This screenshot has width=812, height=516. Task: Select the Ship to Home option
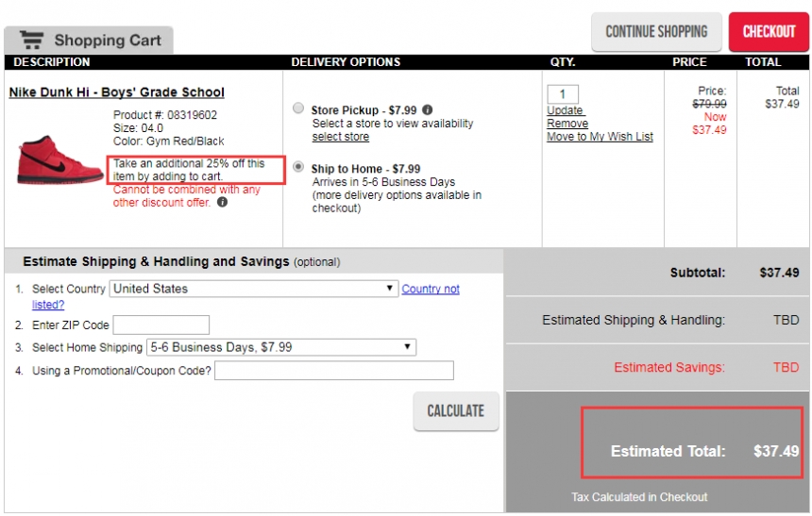click(298, 167)
